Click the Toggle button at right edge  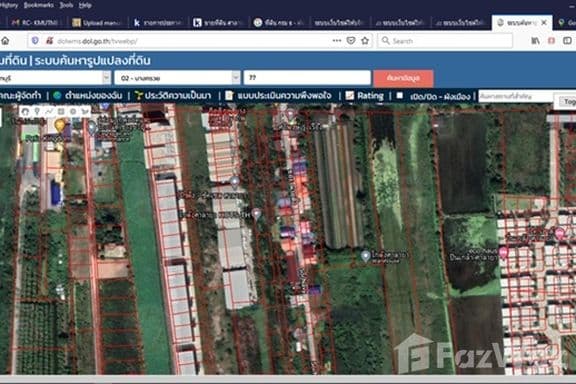568,101
